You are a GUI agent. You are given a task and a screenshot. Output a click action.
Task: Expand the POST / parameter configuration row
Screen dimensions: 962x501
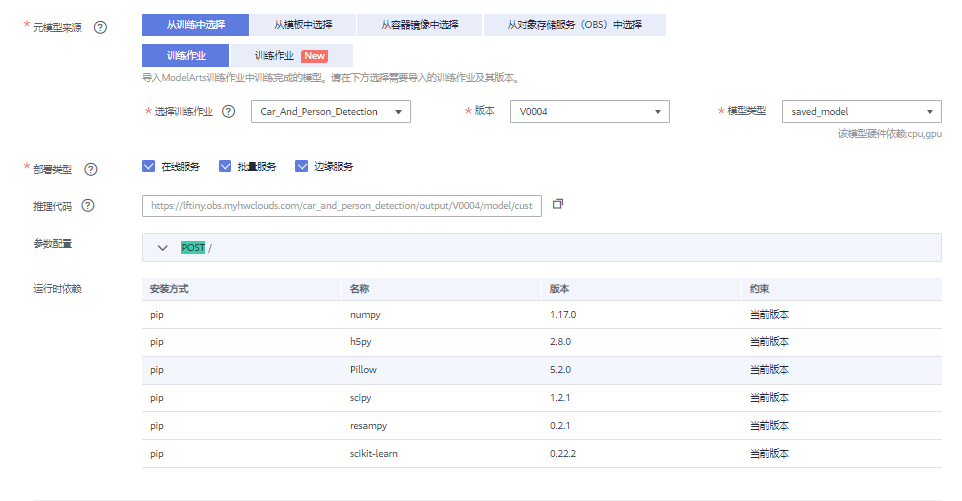(163, 247)
